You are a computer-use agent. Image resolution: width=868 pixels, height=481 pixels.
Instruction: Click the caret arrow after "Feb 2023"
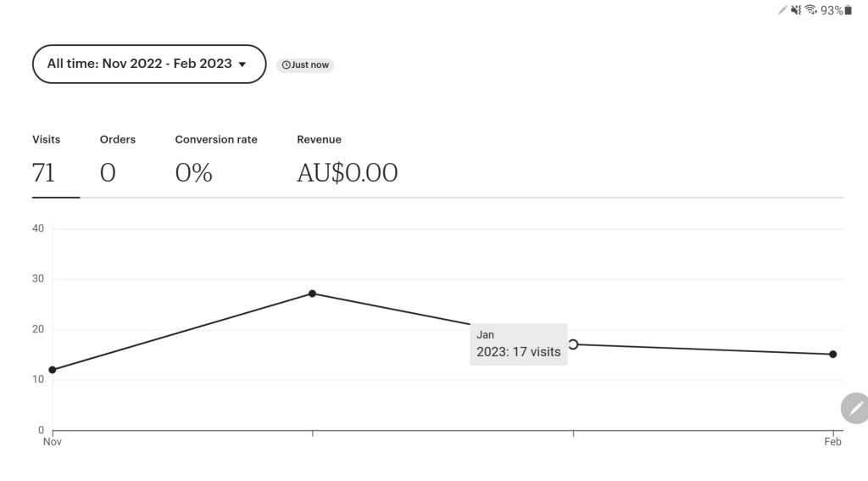pos(242,64)
